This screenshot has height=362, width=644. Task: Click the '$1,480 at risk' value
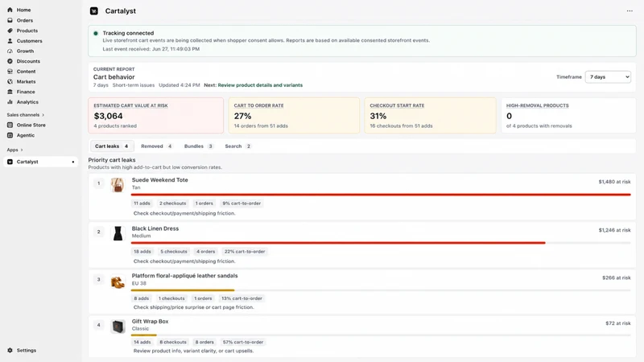tap(614, 182)
